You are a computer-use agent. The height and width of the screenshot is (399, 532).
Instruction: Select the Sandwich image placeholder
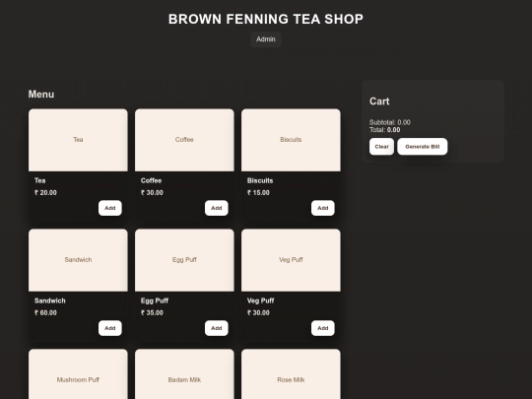tap(78, 260)
